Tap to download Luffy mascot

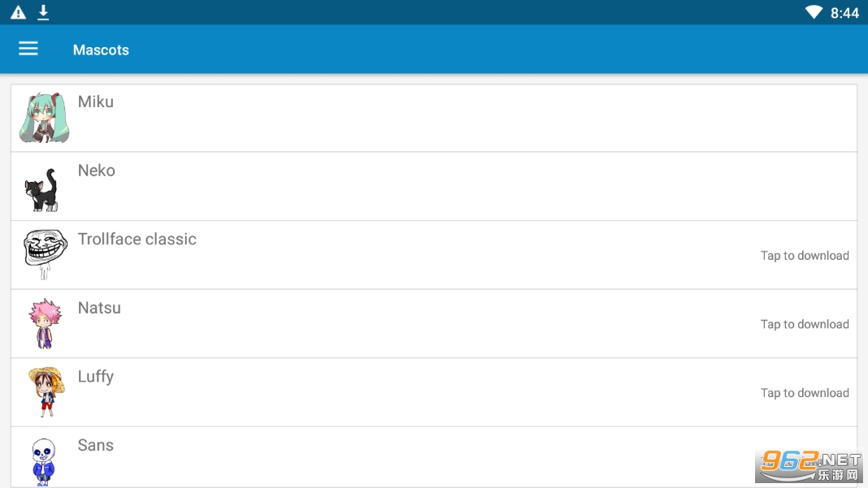click(805, 393)
